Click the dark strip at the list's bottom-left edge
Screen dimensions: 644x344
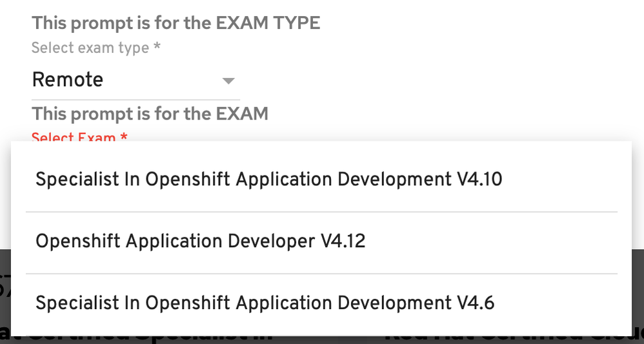[5, 290]
